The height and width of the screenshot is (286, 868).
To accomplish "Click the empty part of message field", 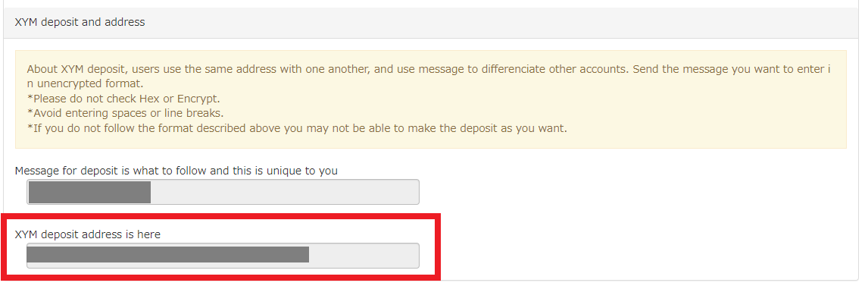I will tap(285, 192).
